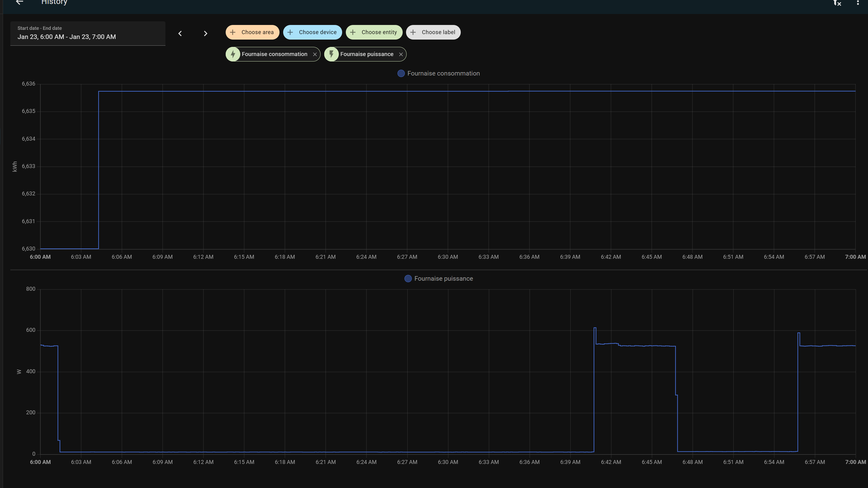Viewport: 868px width, 488px height.
Task: Click the plus icon on Choose entity
Action: 352,32
